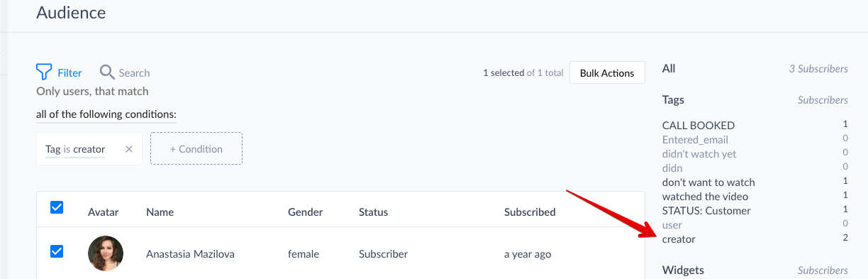Screen dimensions: 868x279
Task: Uncheck Anastasia Mazilova's row checkbox
Action: point(57,251)
